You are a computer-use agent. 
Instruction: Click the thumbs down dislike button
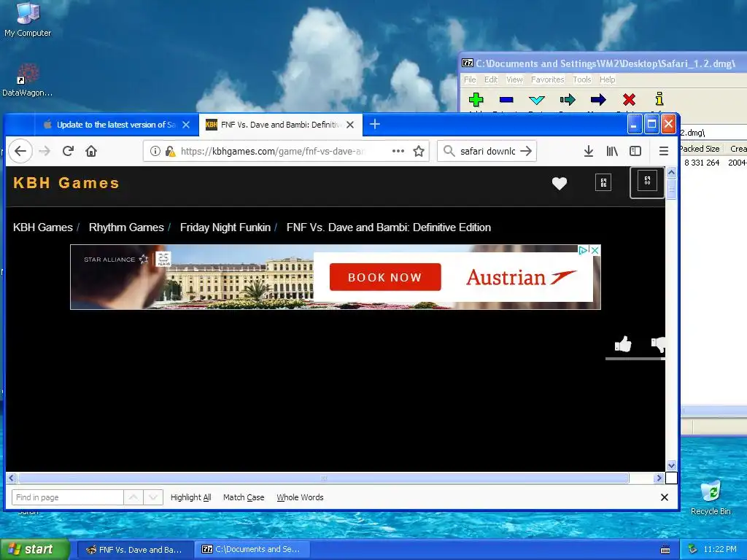(x=658, y=344)
